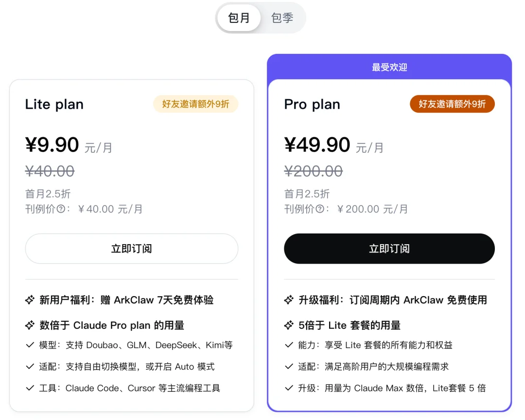Click 立即订阅 on the Pro plan
This screenshot has width=525, height=420.
pos(389,249)
